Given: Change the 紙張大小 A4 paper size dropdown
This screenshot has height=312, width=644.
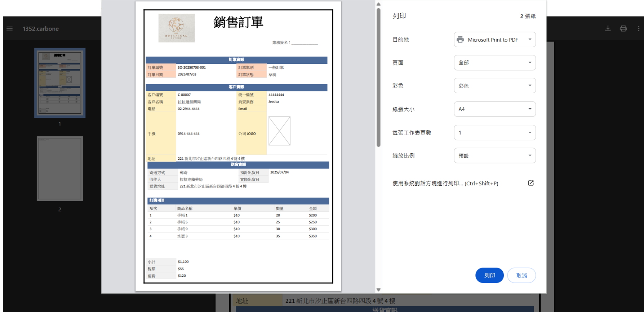Looking at the screenshot, I should point(494,109).
